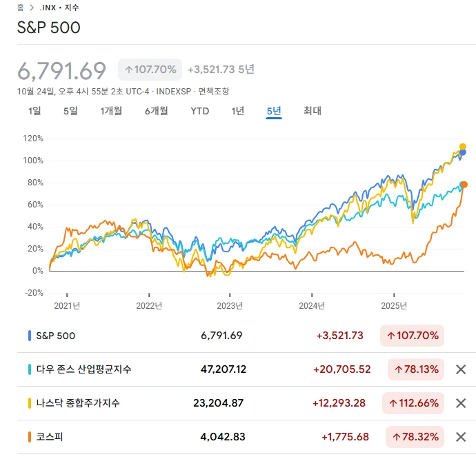Click the 나스닥 ↑112.66% percentage badge
Viewport: 476px width, 459px height.
[416, 403]
